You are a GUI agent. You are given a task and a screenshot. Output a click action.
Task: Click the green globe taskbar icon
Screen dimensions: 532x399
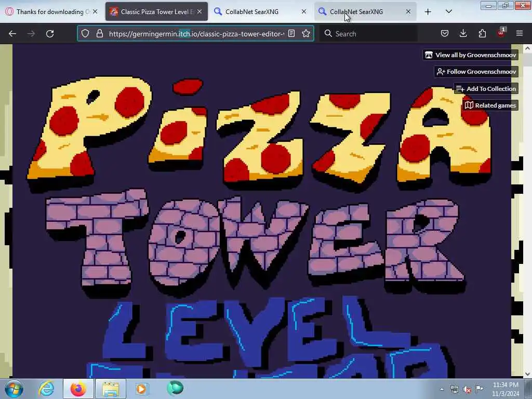(x=175, y=389)
